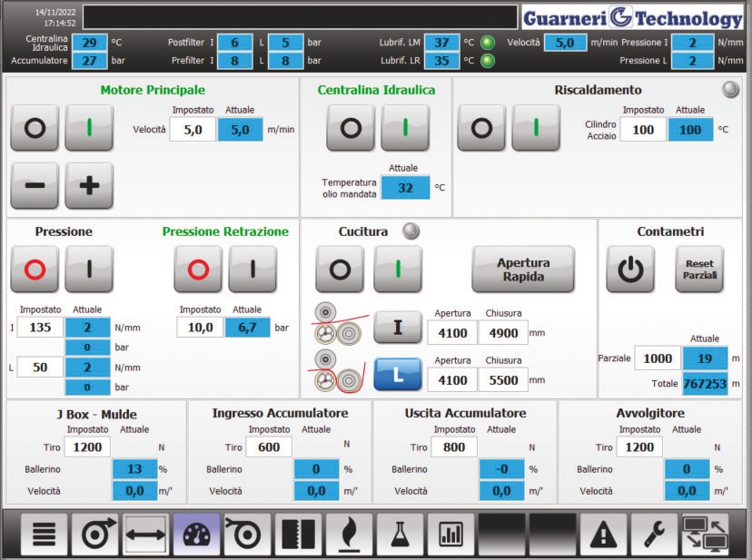Open the wrench maintenance settings
Screen dimensions: 752x560
[654, 534]
